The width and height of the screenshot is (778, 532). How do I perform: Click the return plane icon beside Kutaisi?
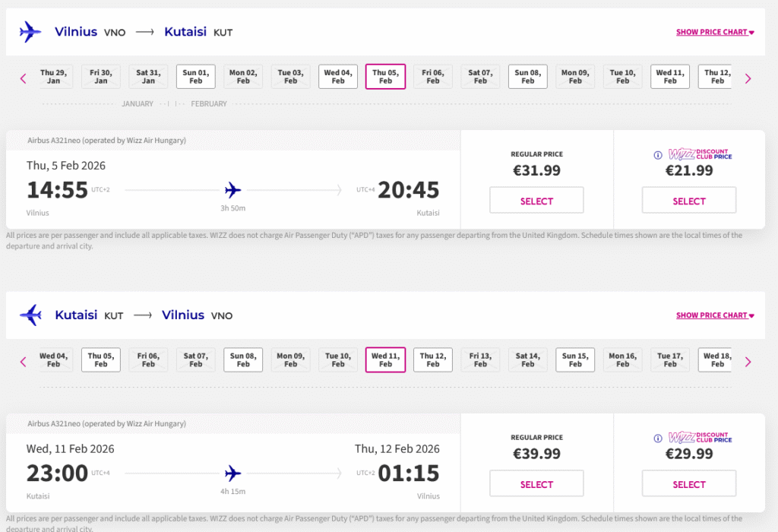(x=30, y=315)
